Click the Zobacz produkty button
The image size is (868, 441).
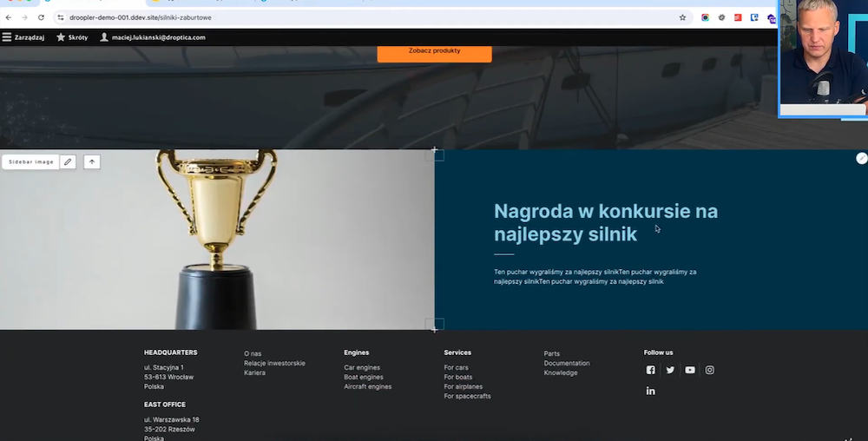[435, 53]
